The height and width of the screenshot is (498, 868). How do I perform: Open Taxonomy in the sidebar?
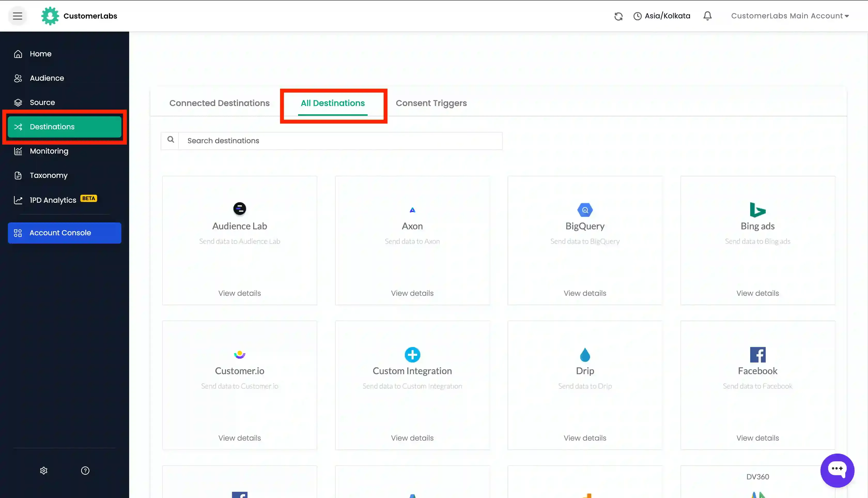pyautogui.click(x=65, y=175)
